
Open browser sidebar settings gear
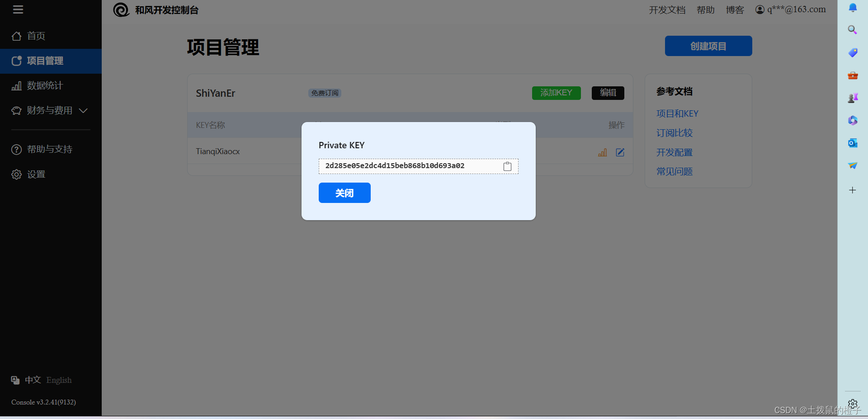coord(853,404)
